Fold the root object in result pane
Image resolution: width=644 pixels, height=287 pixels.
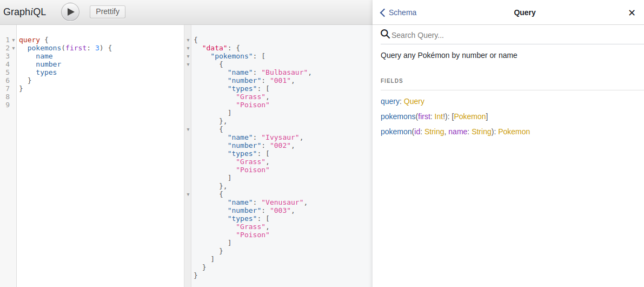(188, 40)
